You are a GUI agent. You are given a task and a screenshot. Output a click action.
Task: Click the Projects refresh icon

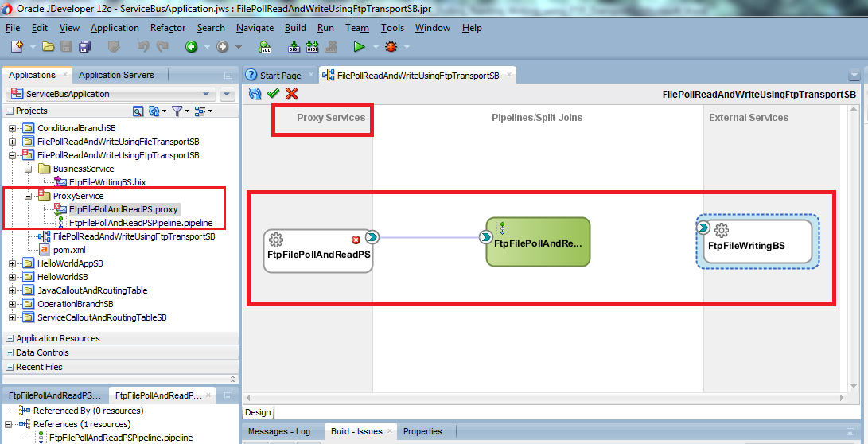tap(154, 111)
